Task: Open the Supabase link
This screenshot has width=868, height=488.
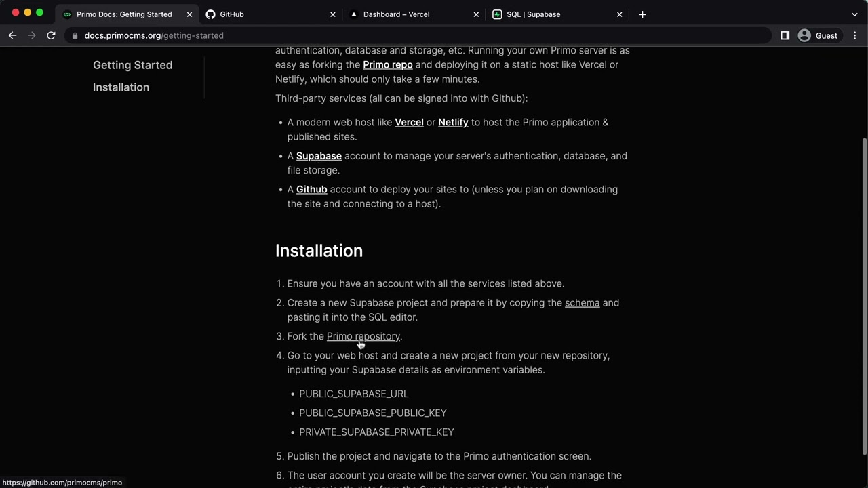Action: pos(319,156)
